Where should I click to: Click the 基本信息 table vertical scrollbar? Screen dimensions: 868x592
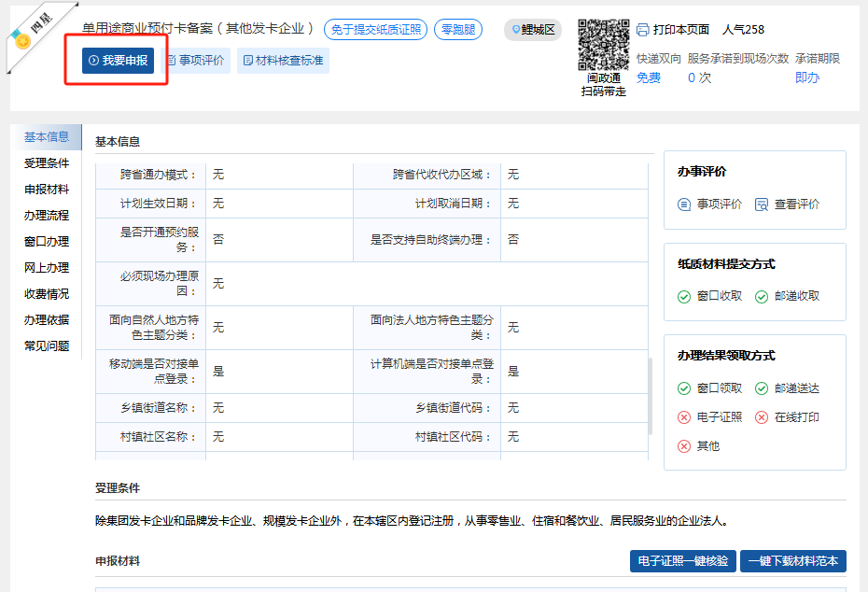click(x=650, y=394)
